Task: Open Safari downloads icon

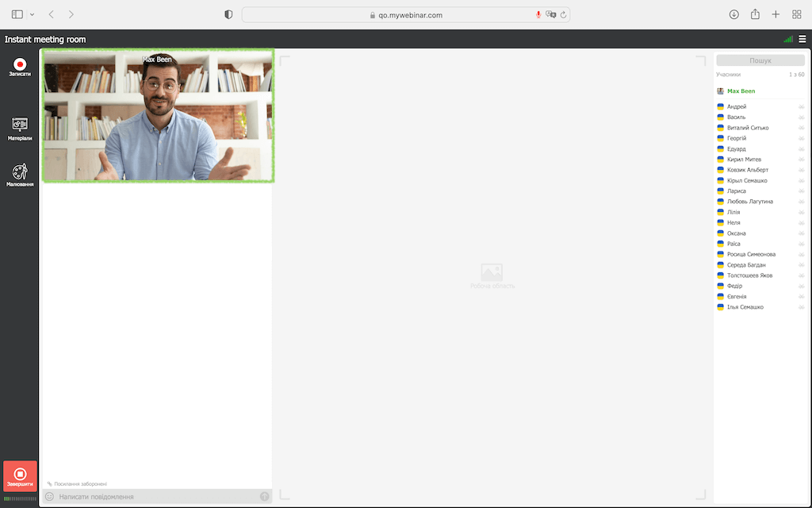Action: [x=734, y=14]
